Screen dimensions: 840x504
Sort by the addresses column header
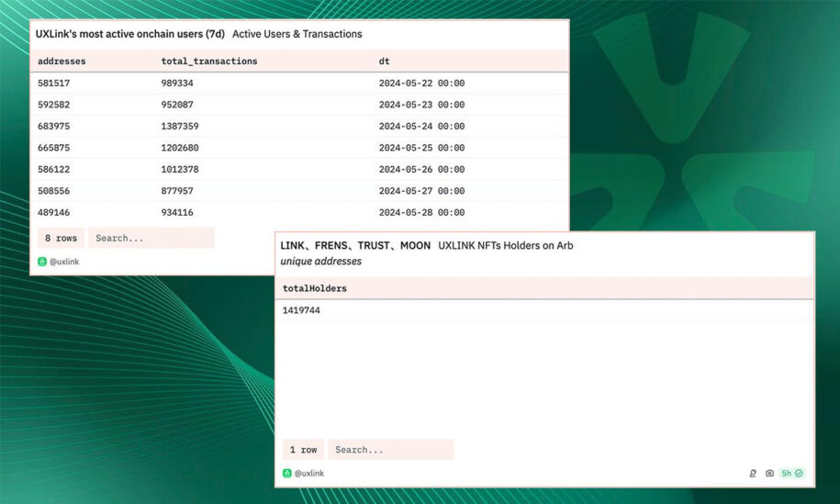[x=62, y=62]
